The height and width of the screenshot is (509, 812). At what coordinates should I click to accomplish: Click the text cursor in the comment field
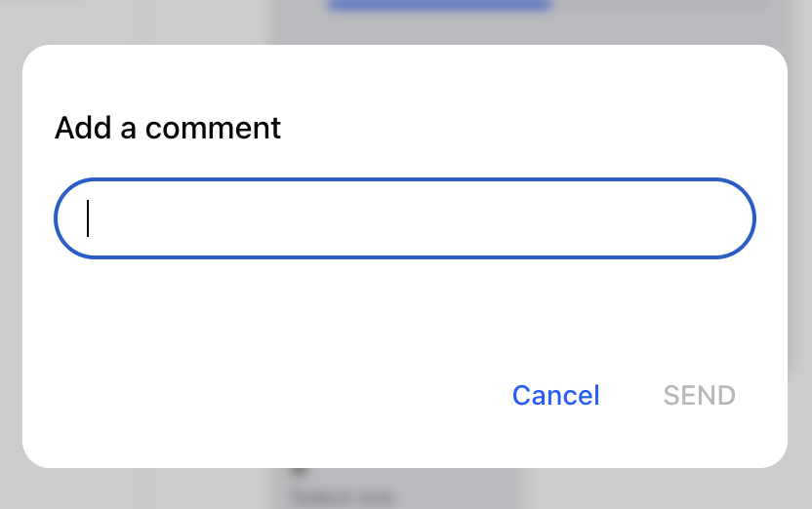88,218
